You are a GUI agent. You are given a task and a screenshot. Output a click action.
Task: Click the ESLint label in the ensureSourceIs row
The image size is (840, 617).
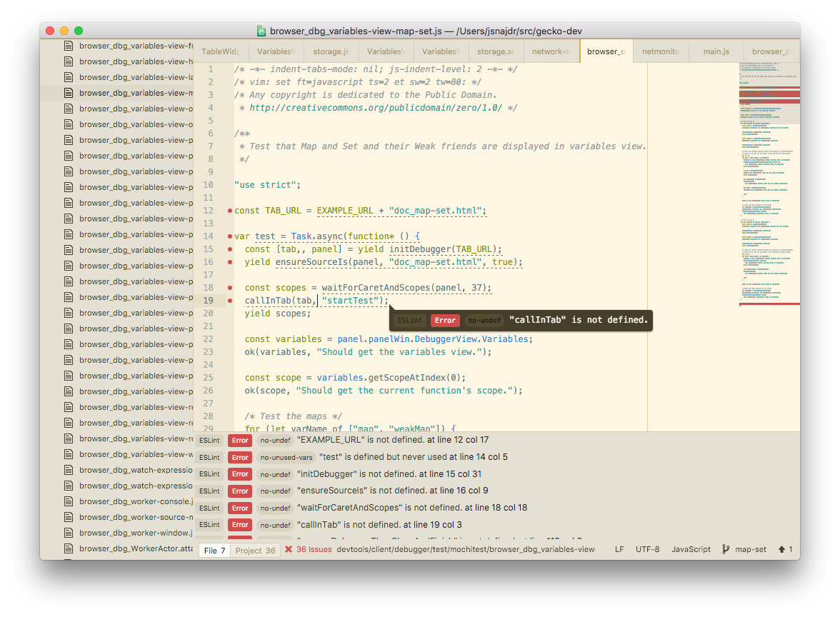point(209,491)
